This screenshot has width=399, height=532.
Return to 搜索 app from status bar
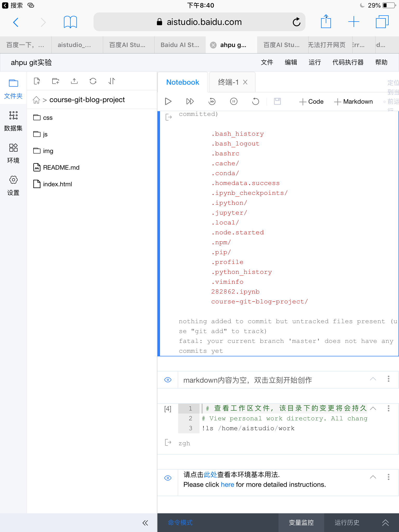13,5
